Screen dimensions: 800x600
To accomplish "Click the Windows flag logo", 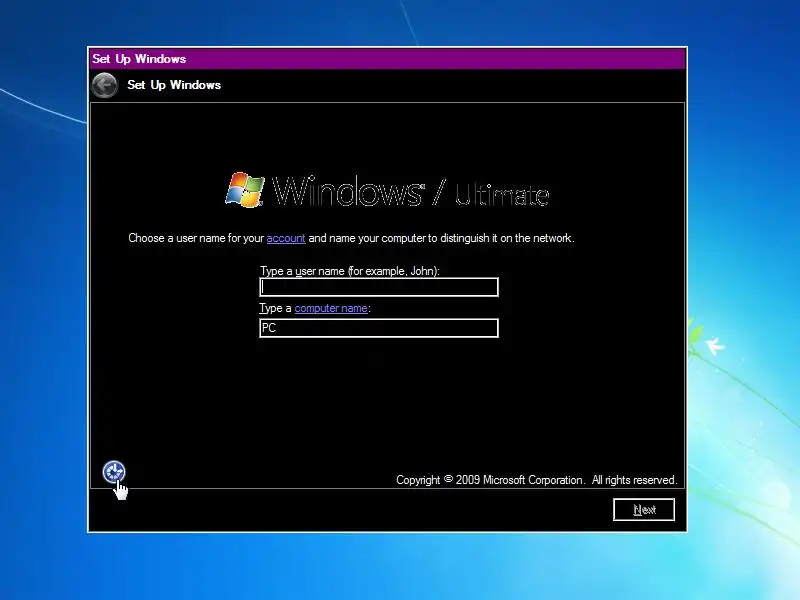I will click(245, 190).
